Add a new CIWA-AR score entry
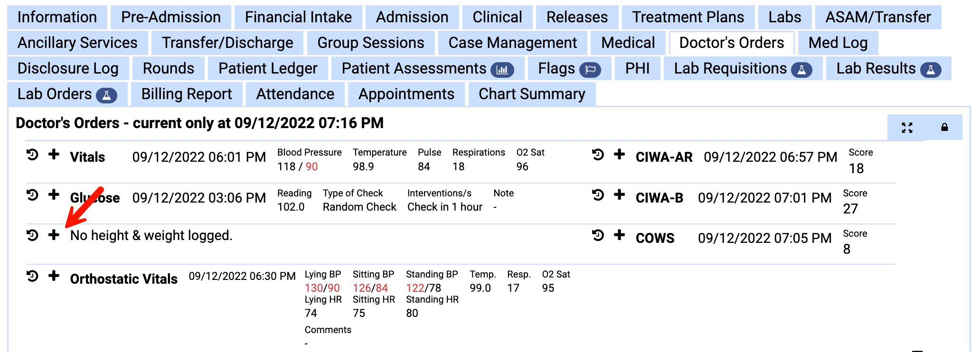This screenshot has height=352, width=980. [619, 155]
